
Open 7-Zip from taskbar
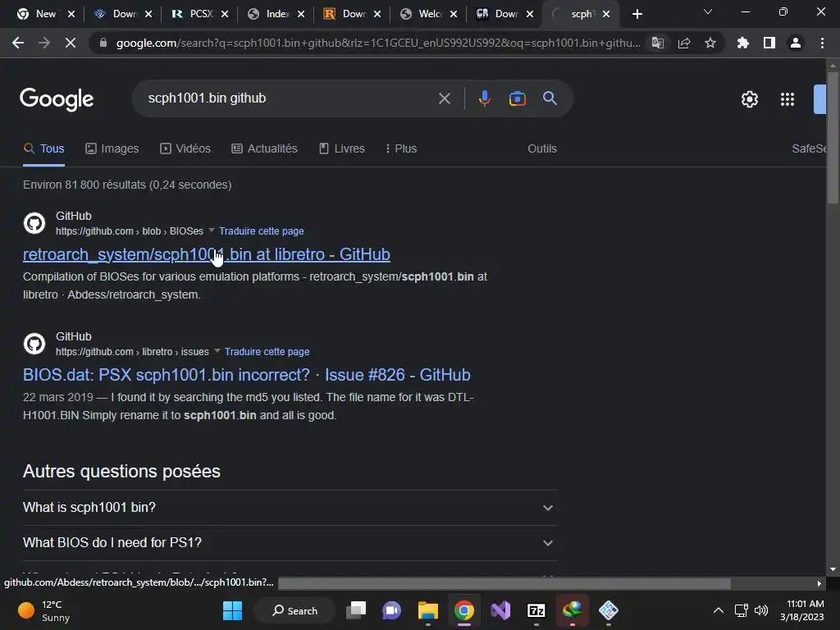(536, 610)
